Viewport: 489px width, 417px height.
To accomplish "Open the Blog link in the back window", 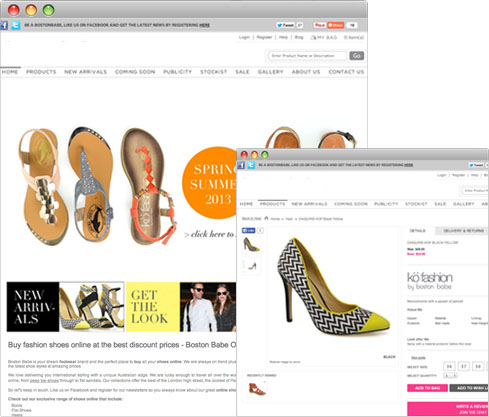I will point(299,37).
